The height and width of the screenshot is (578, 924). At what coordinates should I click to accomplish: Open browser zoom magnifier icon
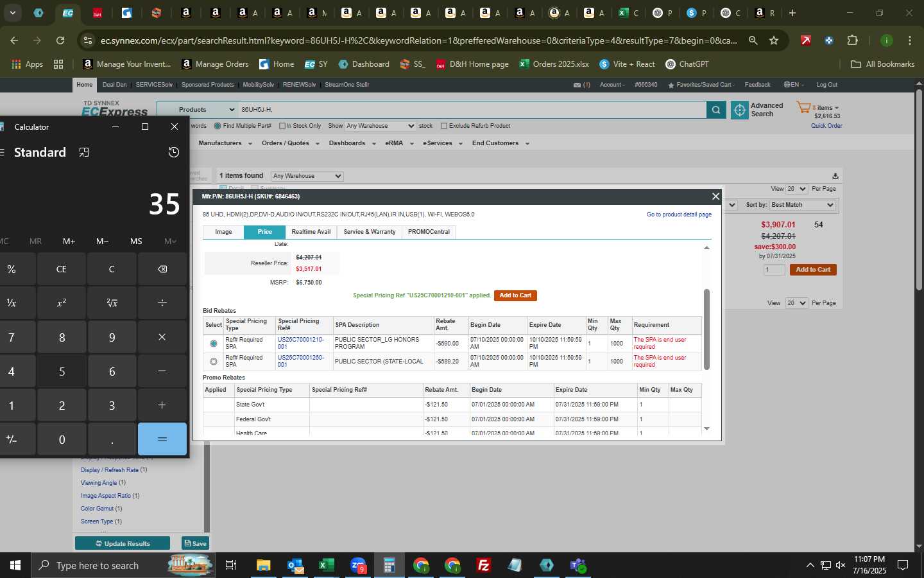753,40
